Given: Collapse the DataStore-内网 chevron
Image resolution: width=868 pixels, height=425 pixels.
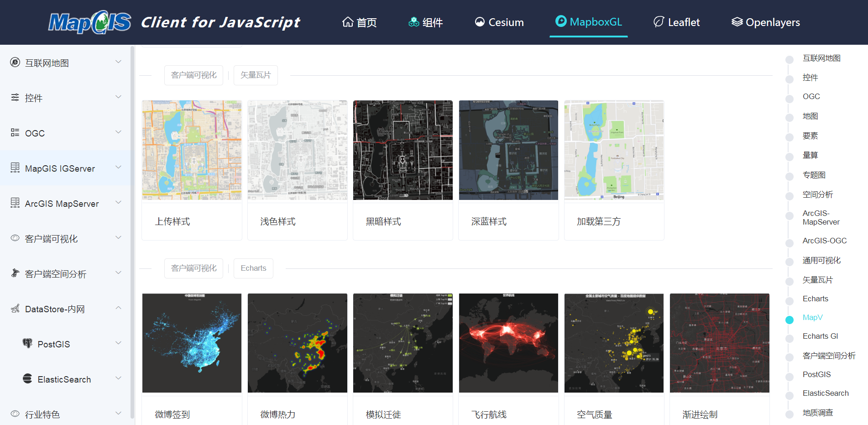Looking at the screenshot, I should coord(118,308).
